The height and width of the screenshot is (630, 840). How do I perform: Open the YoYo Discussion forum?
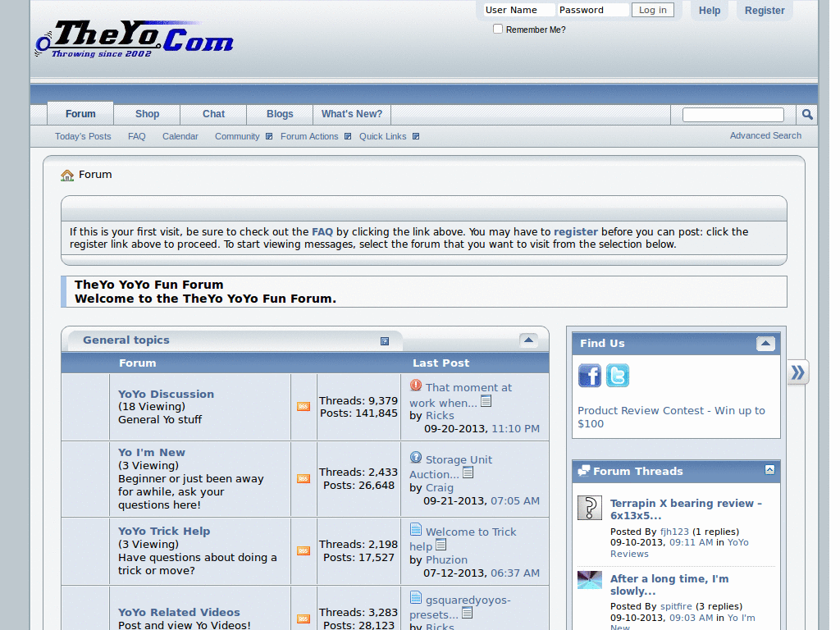166,394
